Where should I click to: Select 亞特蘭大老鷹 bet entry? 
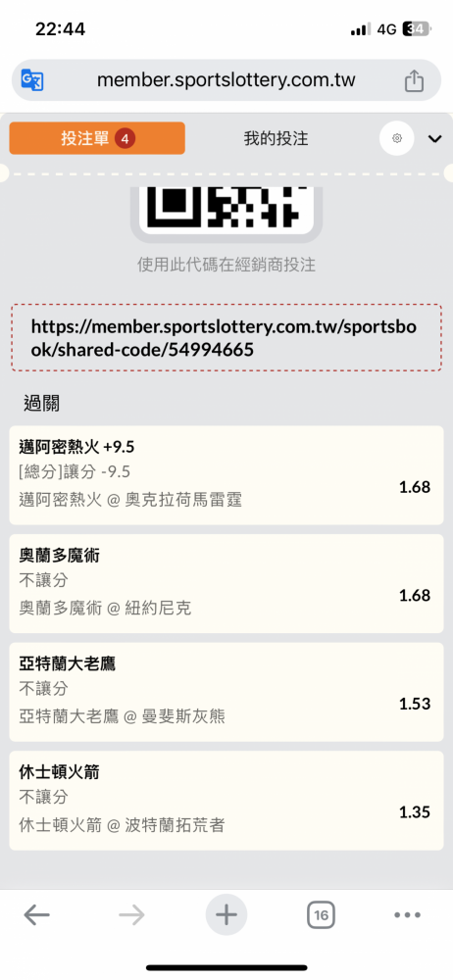(226, 692)
